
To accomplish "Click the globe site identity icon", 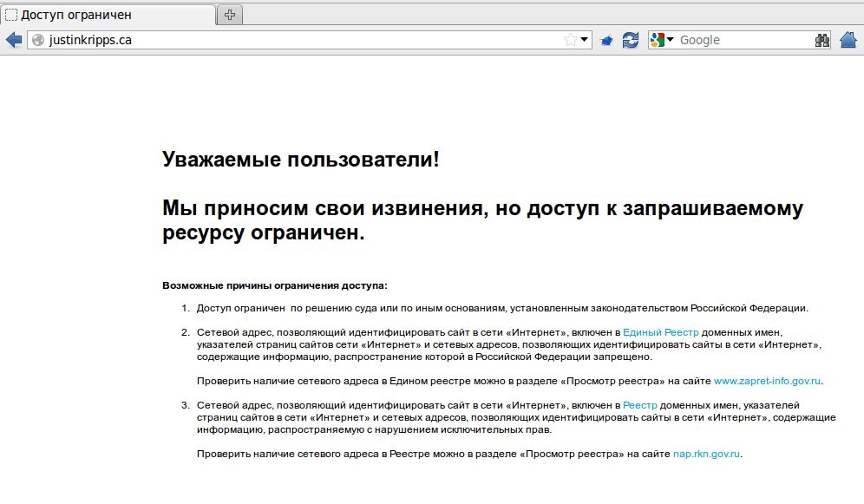I will pyautogui.click(x=38, y=40).
